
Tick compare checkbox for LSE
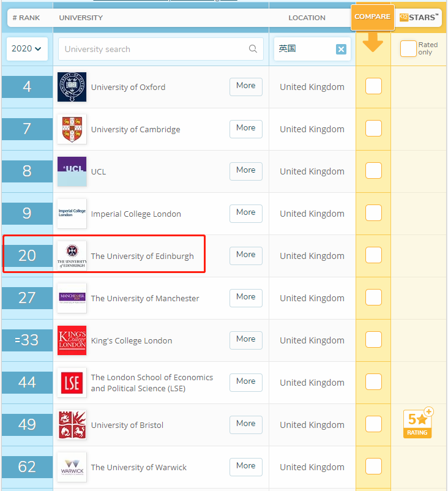pos(373,382)
